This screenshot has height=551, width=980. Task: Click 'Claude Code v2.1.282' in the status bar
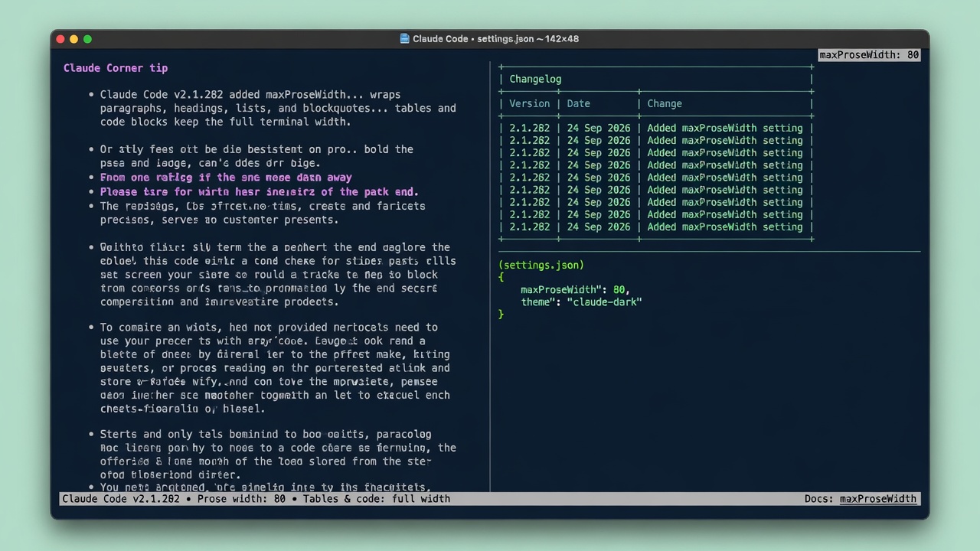point(121,499)
